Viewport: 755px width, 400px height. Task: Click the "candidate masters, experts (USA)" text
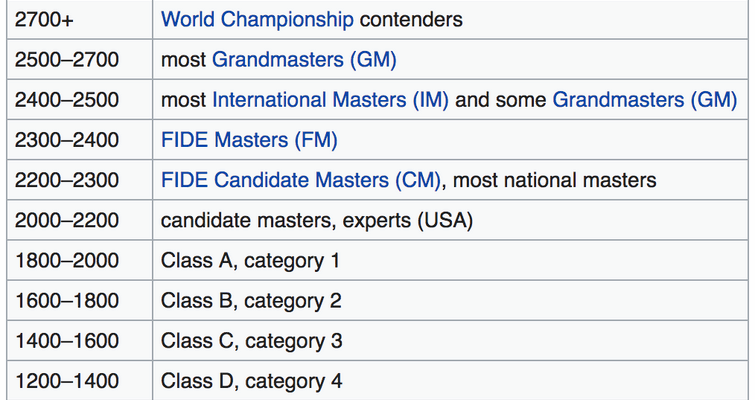click(x=316, y=220)
